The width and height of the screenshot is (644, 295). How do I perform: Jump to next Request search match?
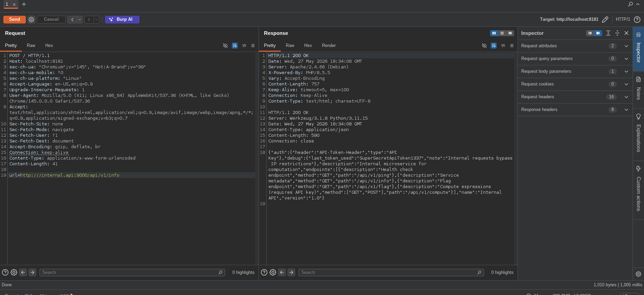click(32, 273)
